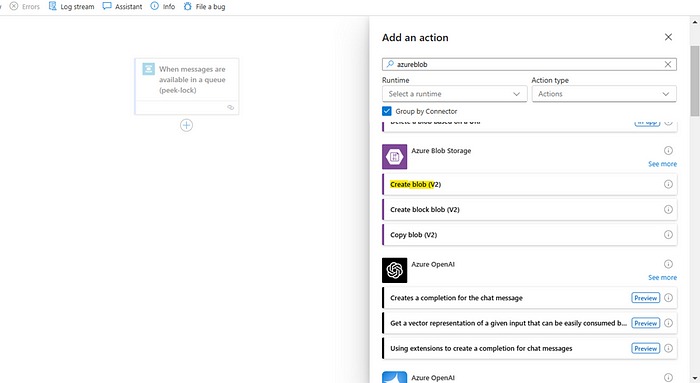700x383 pixels.
Task: Open the Errors toolbar item
Action: (25, 7)
